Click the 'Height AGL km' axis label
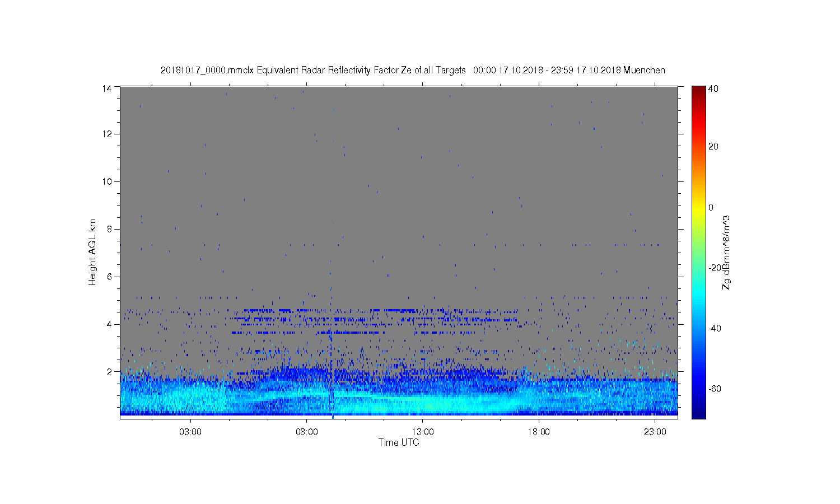Image resolution: width=840 pixels, height=504 pixels. click(92, 252)
